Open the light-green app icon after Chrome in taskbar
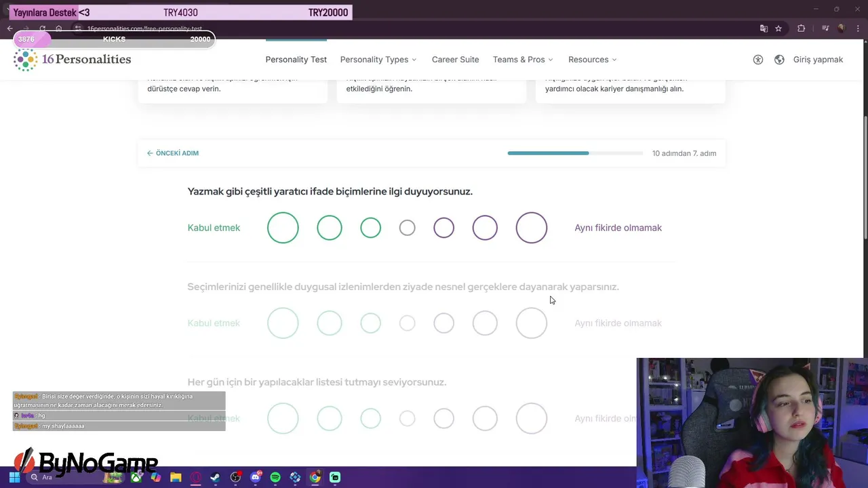 335,477
